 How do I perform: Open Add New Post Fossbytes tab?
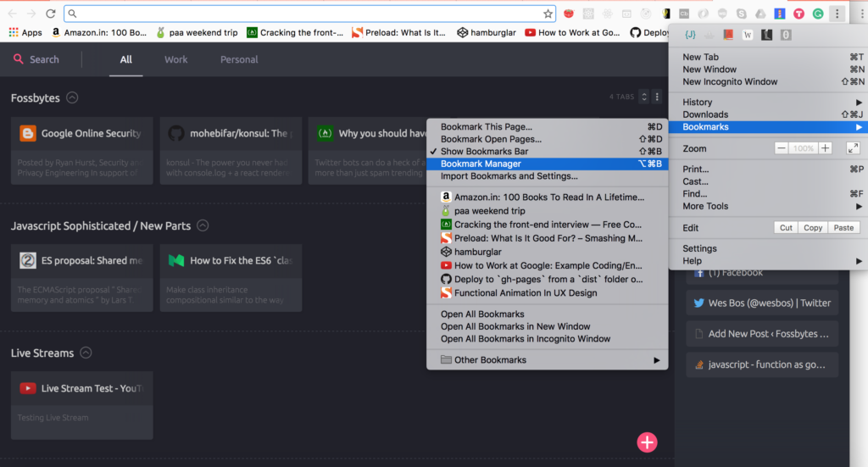point(762,334)
